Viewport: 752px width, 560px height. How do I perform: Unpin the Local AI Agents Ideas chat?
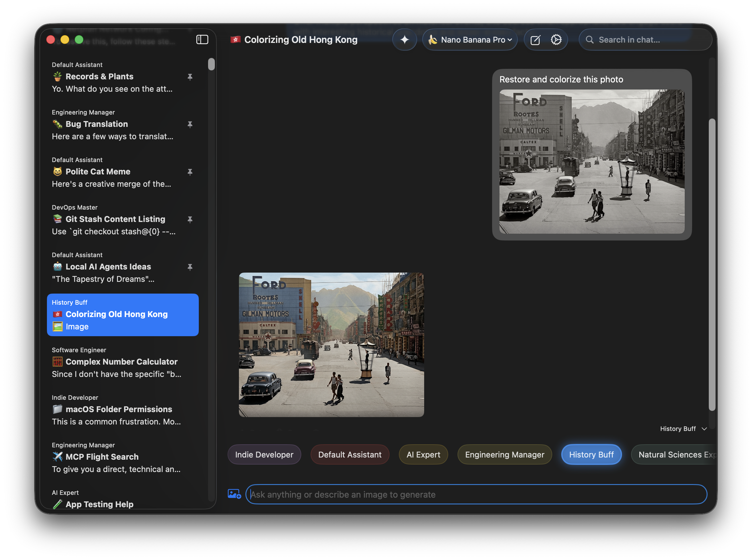190,267
